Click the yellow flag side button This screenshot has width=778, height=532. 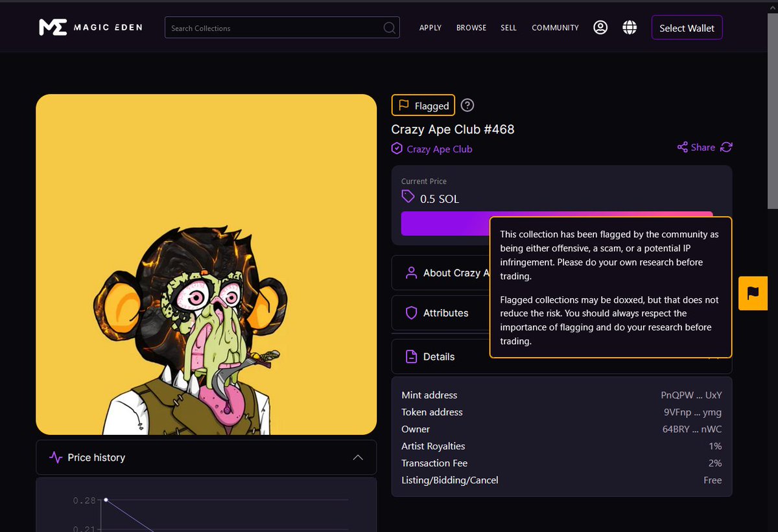point(753,293)
